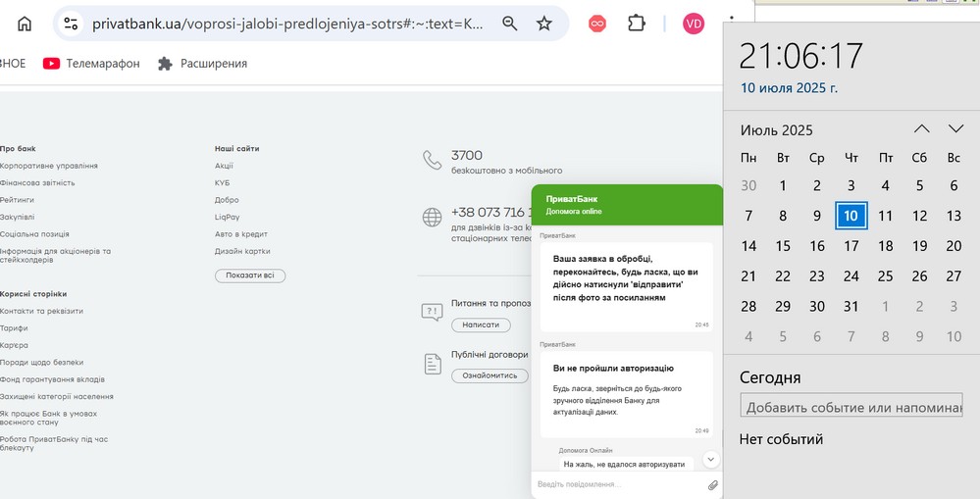Image resolution: width=980 pixels, height=499 pixels.
Task: Open Авто в кредит link
Action: coord(241,233)
